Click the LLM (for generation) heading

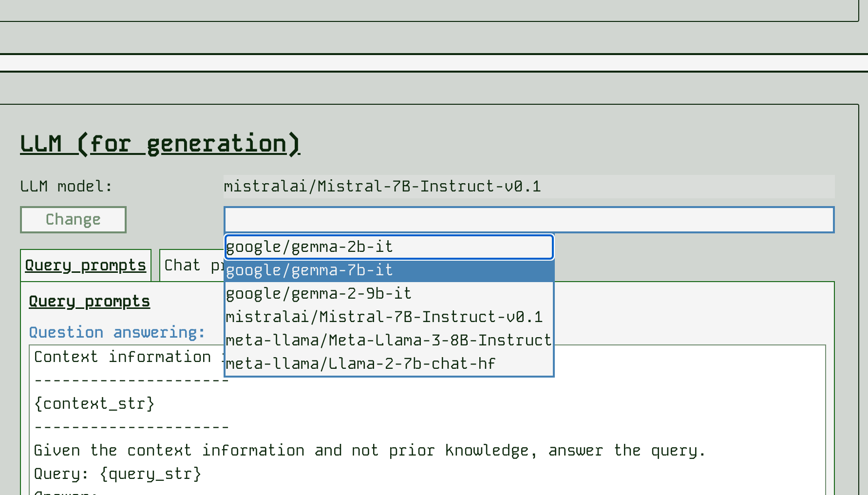click(160, 144)
